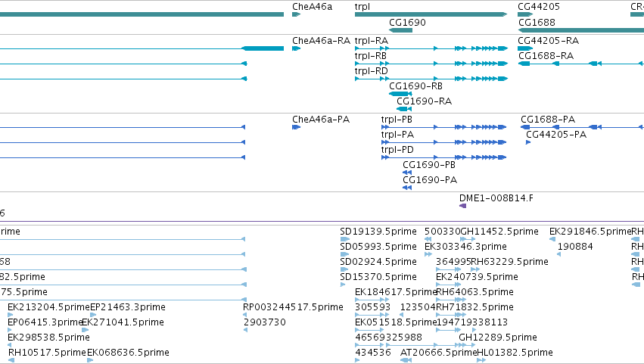Click the trpl gene bar
Viewport: 644px width, 364px height.
tap(431, 14)
